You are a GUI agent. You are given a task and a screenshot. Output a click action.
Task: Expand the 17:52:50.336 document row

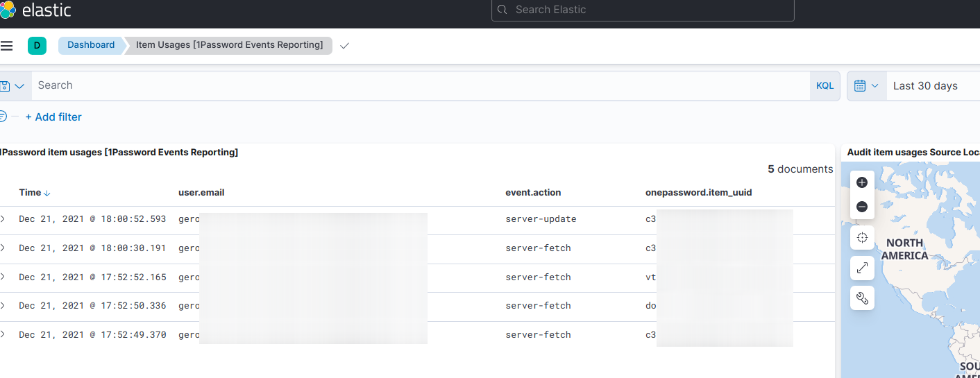3,305
